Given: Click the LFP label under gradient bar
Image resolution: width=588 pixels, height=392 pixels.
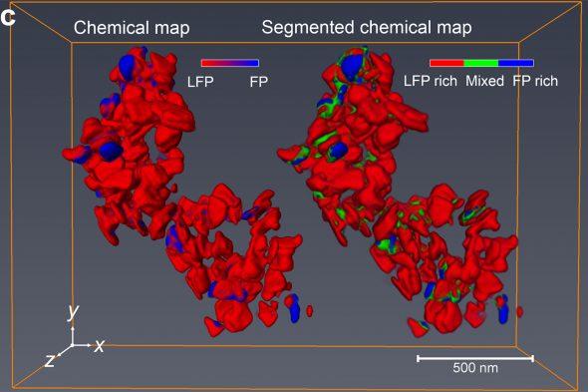Looking at the screenshot, I should pyautogui.click(x=200, y=82).
